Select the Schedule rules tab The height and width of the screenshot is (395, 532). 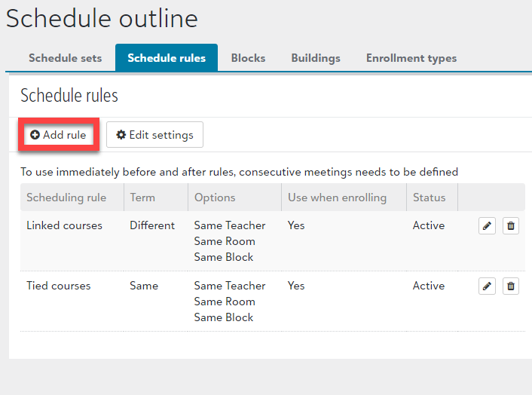coord(167,58)
